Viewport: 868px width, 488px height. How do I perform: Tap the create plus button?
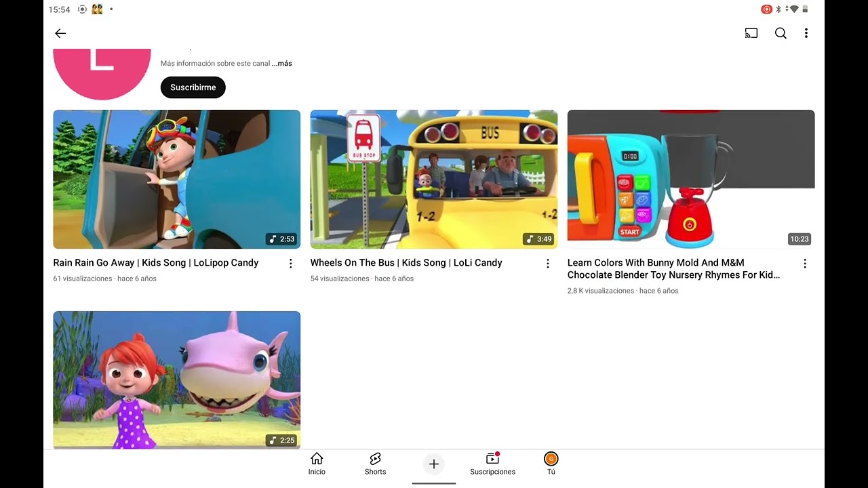434,464
